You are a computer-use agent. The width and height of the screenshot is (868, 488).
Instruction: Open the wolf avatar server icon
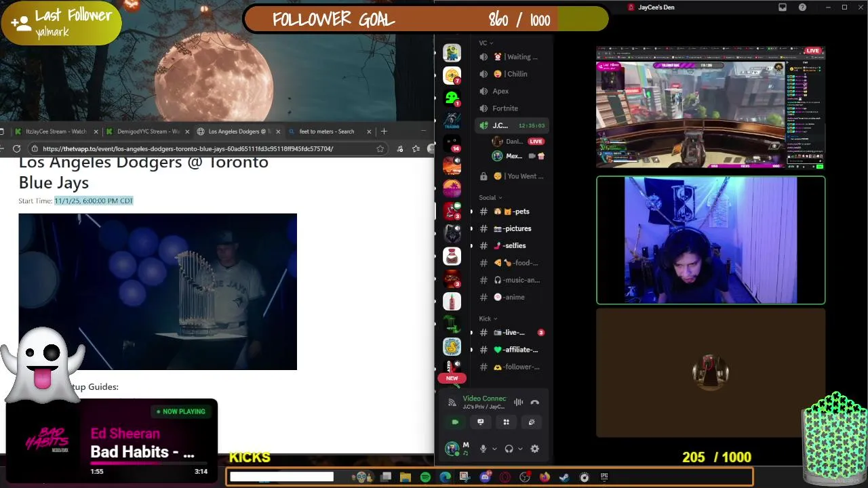(452, 233)
